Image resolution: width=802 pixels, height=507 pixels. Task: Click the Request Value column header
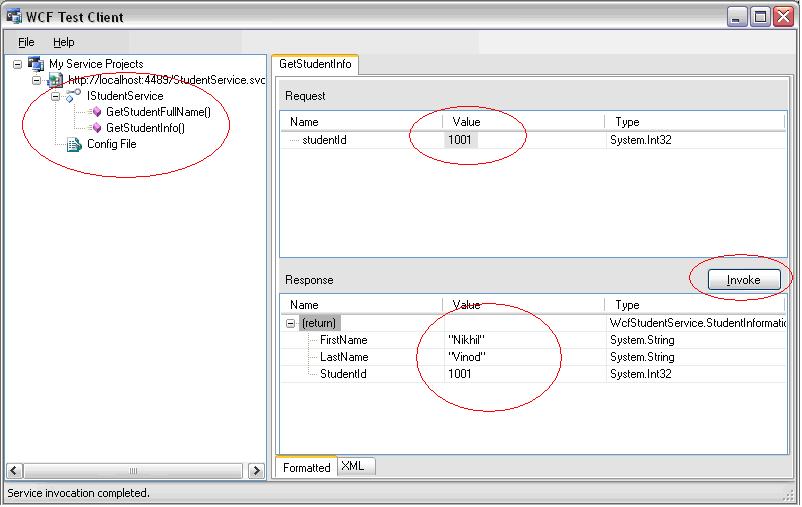pos(467,122)
